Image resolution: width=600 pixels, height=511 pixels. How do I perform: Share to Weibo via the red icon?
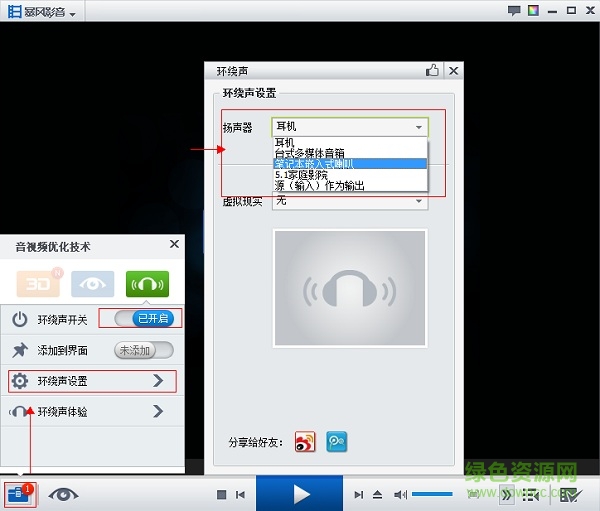pos(305,441)
